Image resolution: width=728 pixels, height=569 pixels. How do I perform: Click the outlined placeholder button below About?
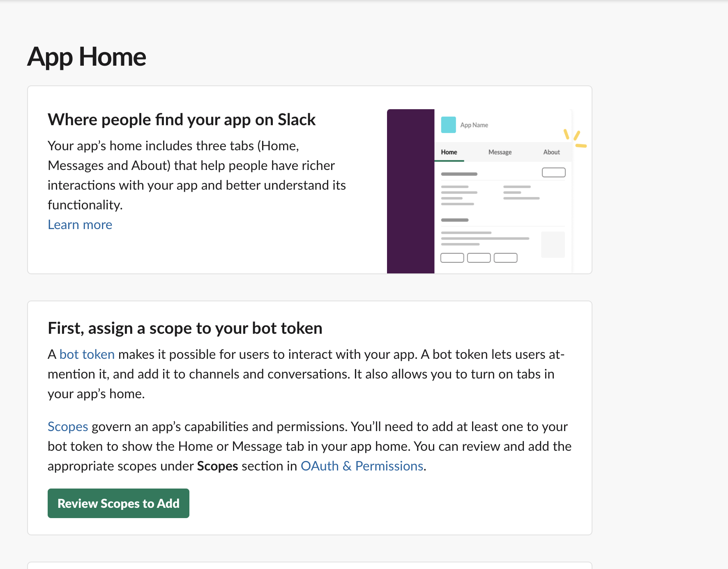pyautogui.click(x=553, y=172)
